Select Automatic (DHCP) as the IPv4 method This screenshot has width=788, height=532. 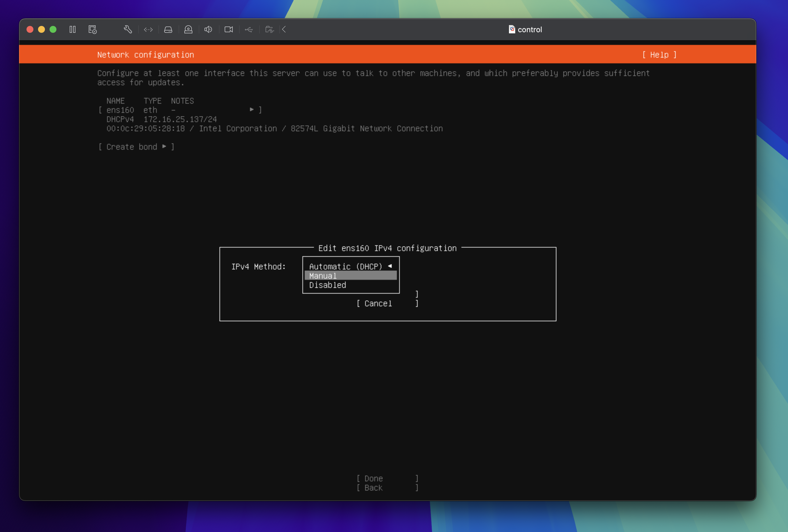click(x=345, y=266)
